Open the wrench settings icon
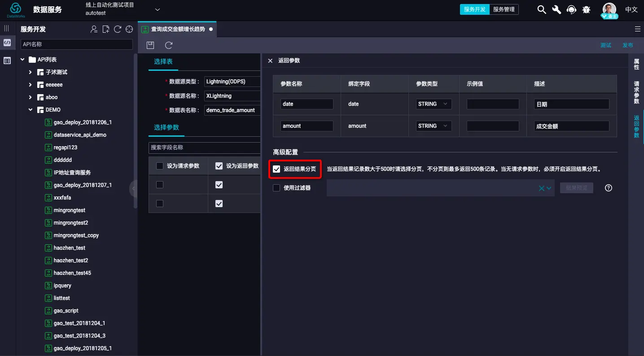The width and height of the screenshot is (644, 356). tap(556, 9)
